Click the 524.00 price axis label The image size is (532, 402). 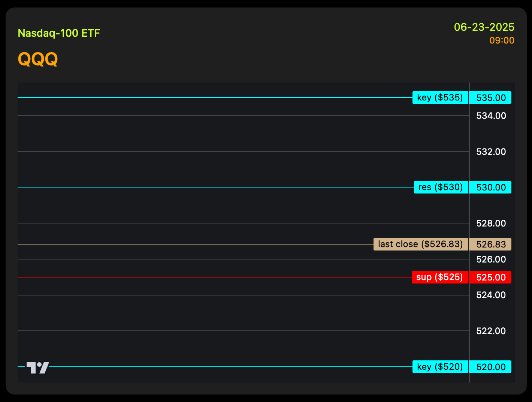tap(491, 295)
